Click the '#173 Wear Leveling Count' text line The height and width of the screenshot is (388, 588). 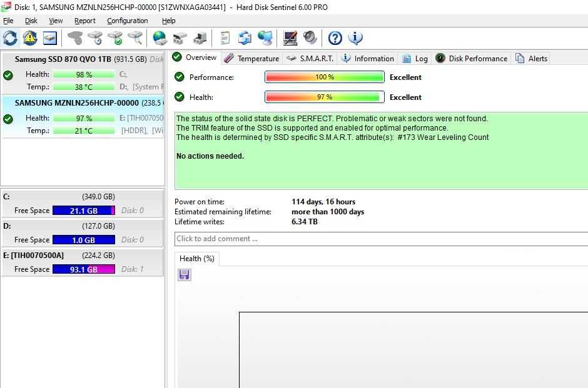pyautogui.click(x=332, y=137)
